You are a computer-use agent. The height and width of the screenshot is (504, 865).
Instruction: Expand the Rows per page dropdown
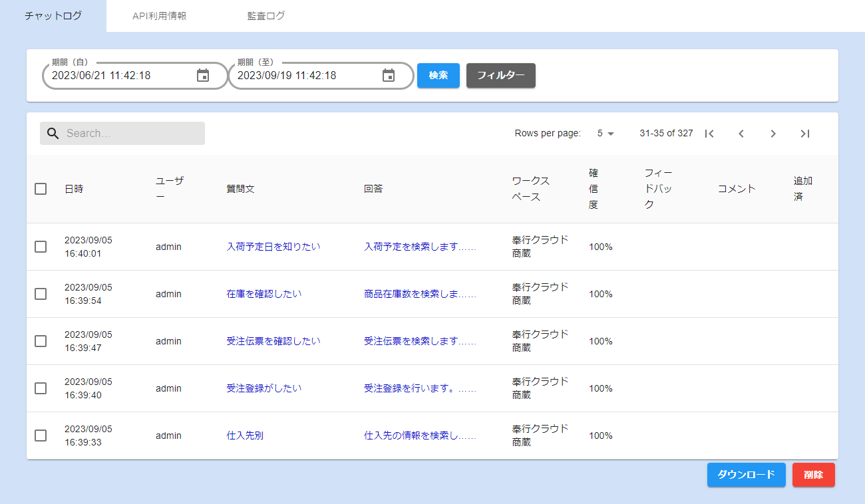click(605, 134)
